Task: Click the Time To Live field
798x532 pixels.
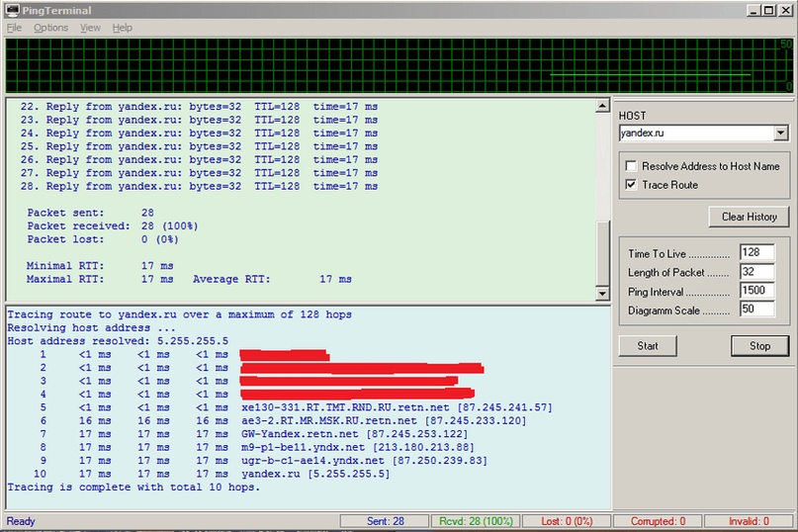Action: point(755,253)
